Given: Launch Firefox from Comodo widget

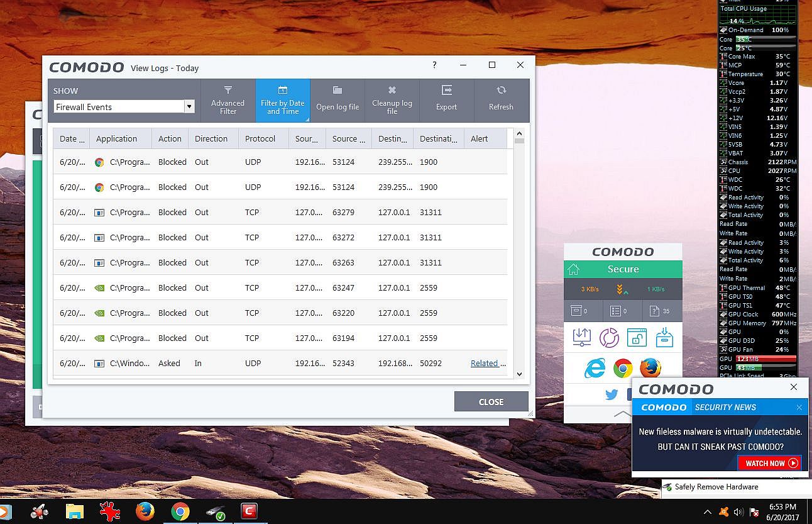Looking at the screenshot, I should [650, 368].
